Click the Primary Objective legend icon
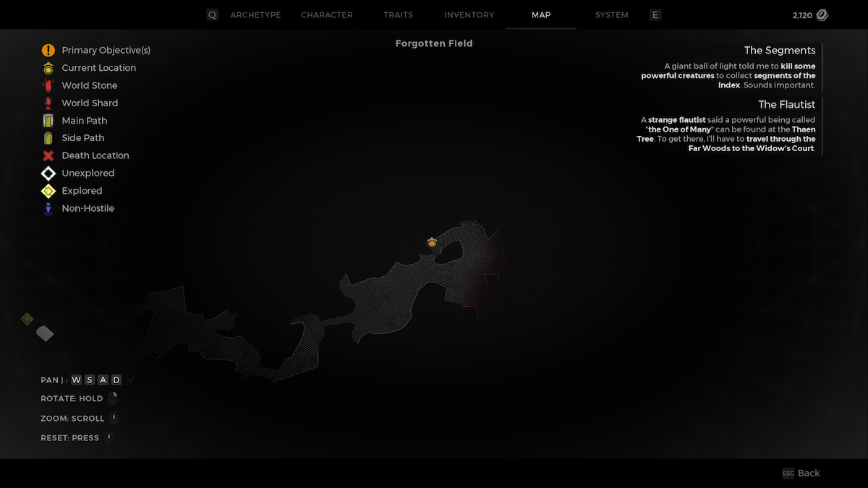 [48, 51]
